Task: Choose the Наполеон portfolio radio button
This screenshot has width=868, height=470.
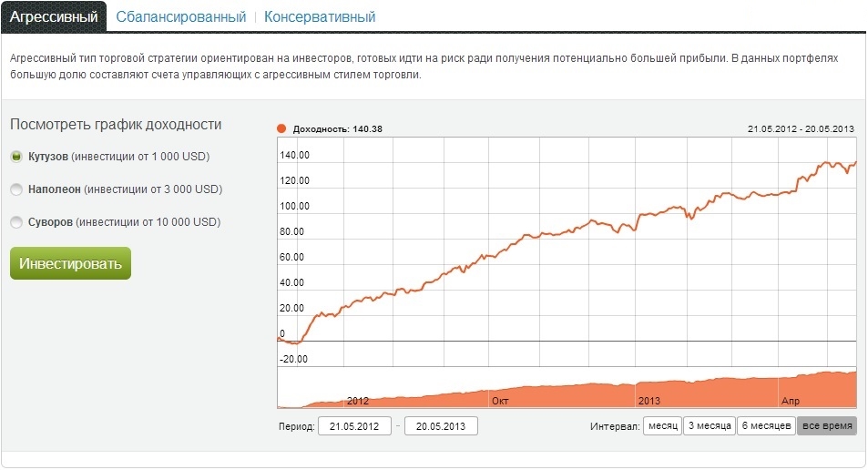Action: (16, 189)
